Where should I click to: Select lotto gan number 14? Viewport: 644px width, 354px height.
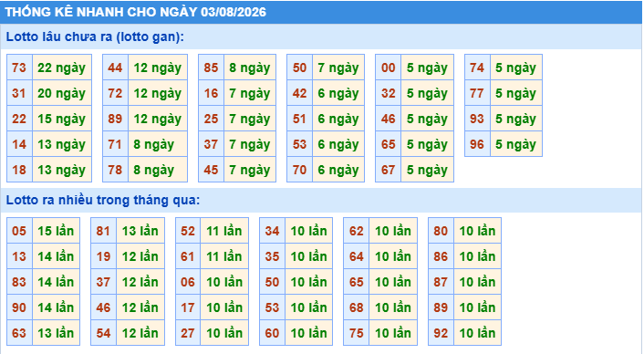tap(19, 144)
